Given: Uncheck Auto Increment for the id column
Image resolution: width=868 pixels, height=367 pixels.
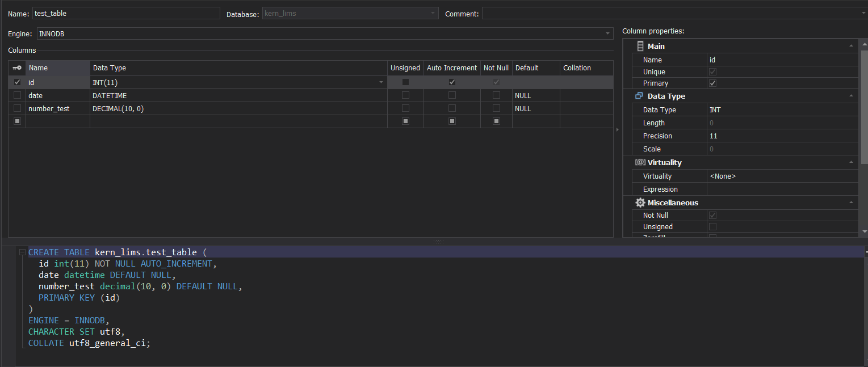Looking at the screenshot, I should click(x=452, y=82).
